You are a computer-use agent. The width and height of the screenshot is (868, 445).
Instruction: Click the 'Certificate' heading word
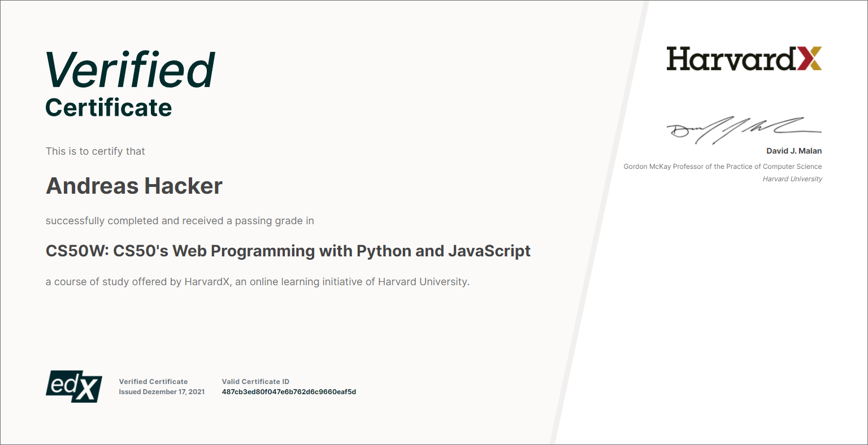point(108,108)
